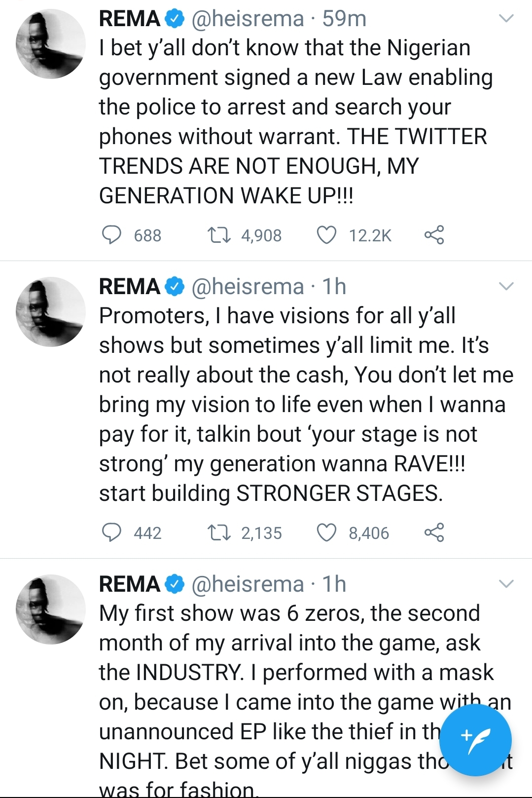View REMA's avatar on third tweet
Screen dimensions: 532x798
click(x=50, y=609)
